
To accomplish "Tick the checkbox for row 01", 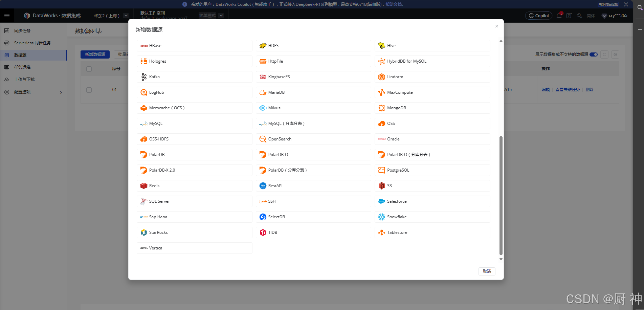I will coord(89,90).
